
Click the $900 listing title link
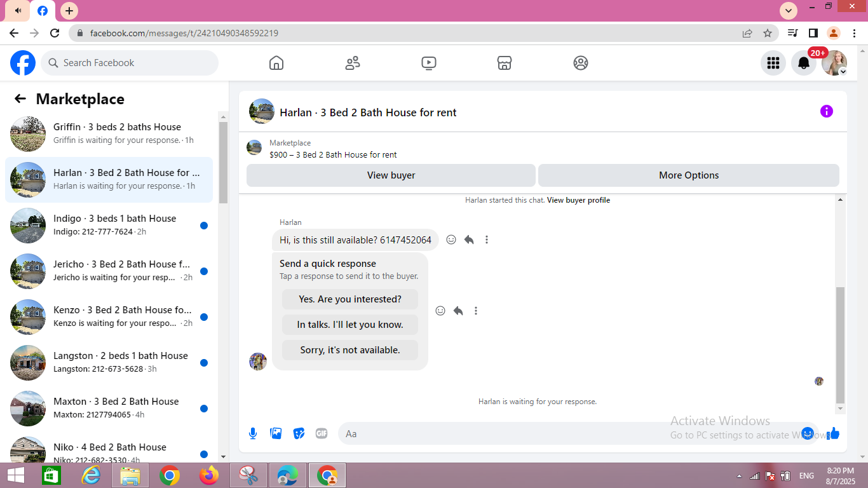(x=333, y=154)
